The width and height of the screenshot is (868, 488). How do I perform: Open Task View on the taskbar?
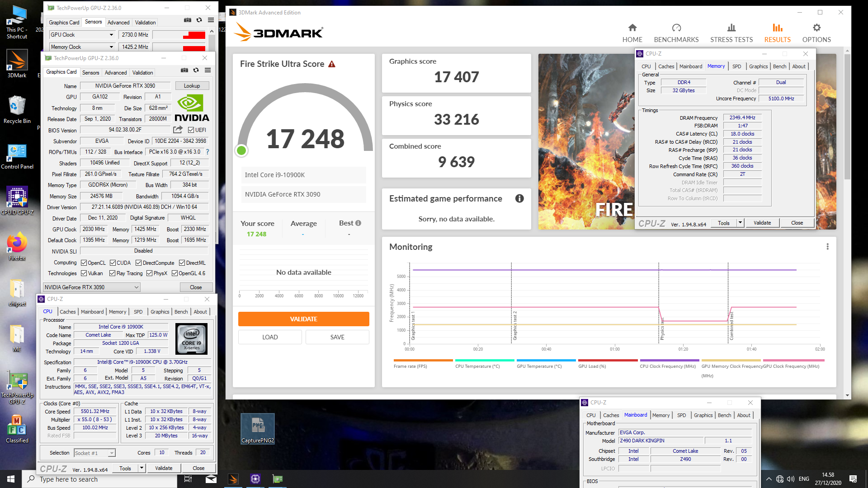pos(188,479)
